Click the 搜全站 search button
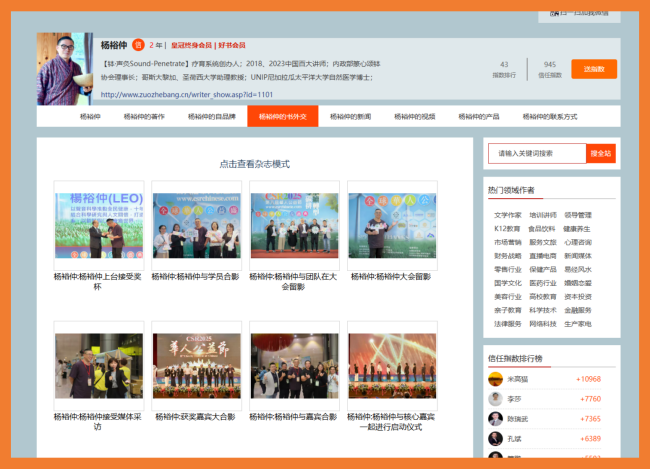 [600, 153]
